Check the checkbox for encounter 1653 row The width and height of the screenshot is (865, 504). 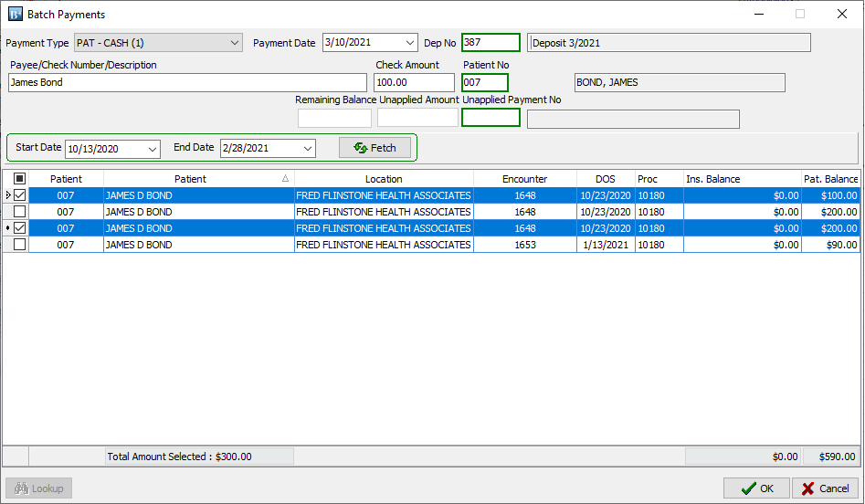pos(19,245)
